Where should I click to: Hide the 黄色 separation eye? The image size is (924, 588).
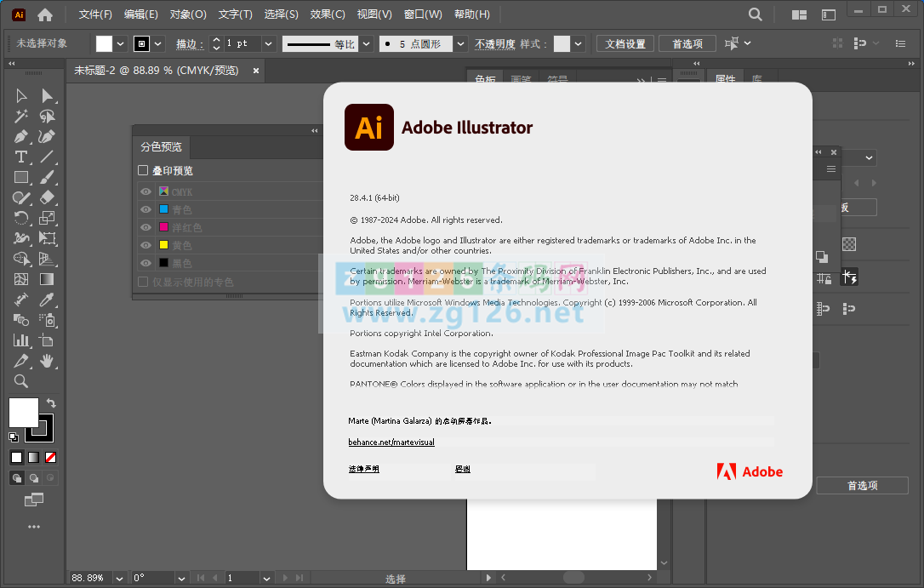145,245
